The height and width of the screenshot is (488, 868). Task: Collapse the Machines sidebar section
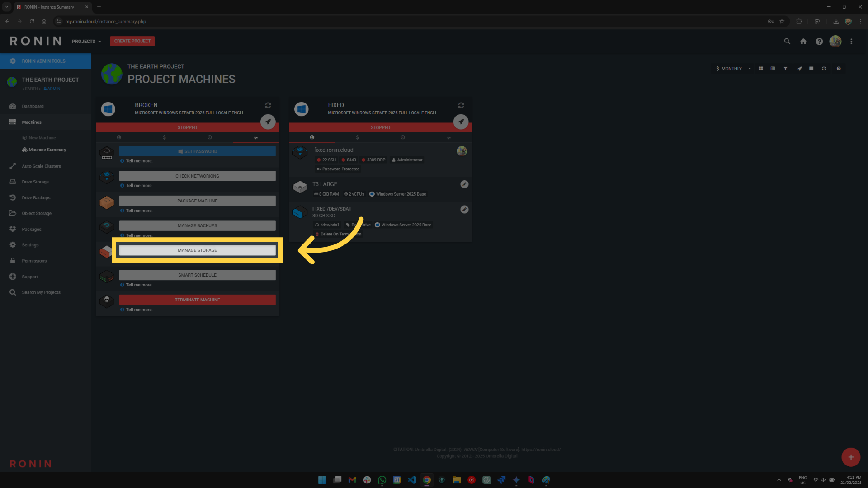point(84,122)
